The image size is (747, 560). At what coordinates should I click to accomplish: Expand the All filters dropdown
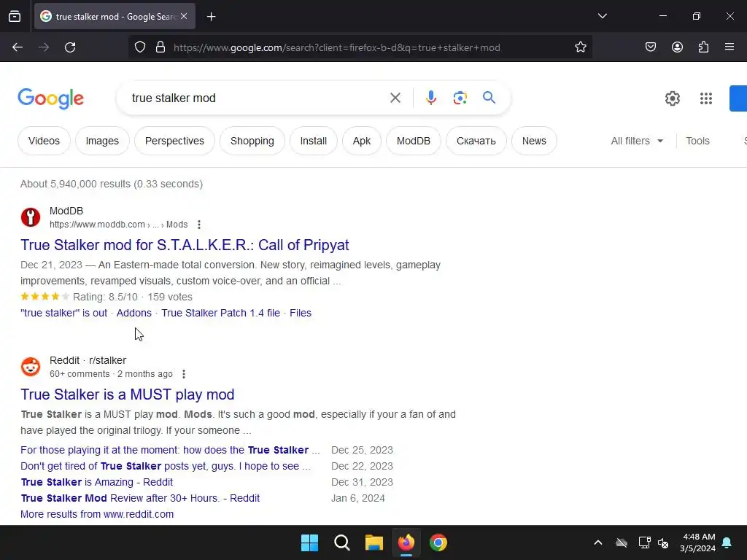[x=637, y=141]
